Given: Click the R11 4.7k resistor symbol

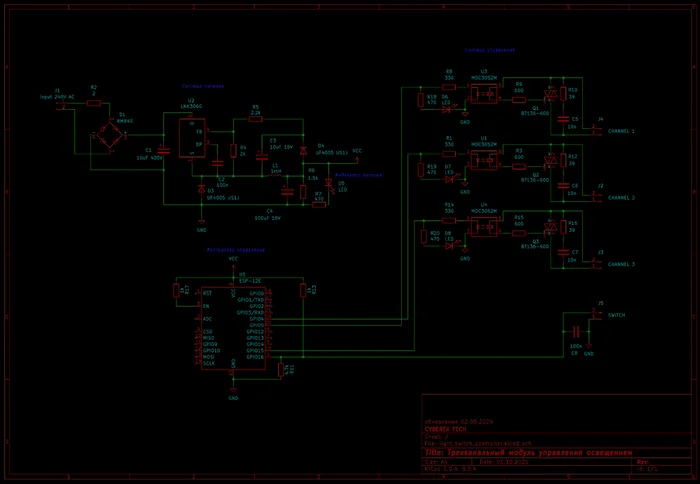Looking at the screenshot, I should point(281,370).
